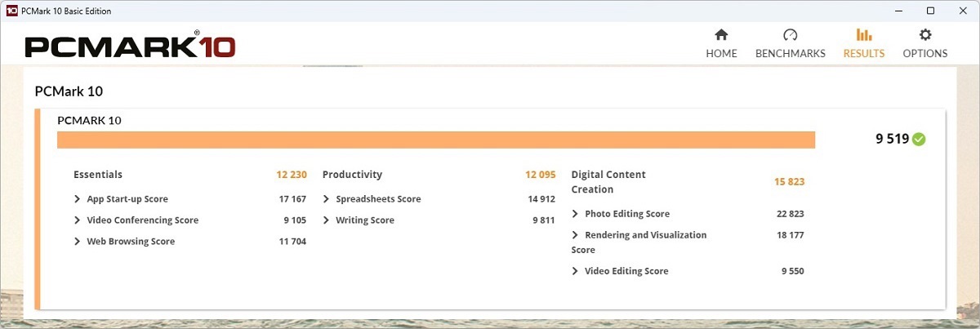
Task: Click Productivity score 12 095
Action: point(541,175)
